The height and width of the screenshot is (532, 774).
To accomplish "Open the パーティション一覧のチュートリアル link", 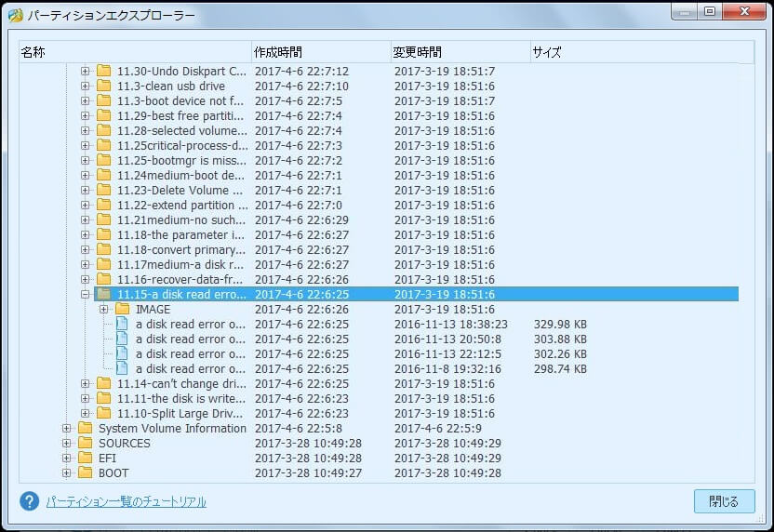I will (126, 502).
